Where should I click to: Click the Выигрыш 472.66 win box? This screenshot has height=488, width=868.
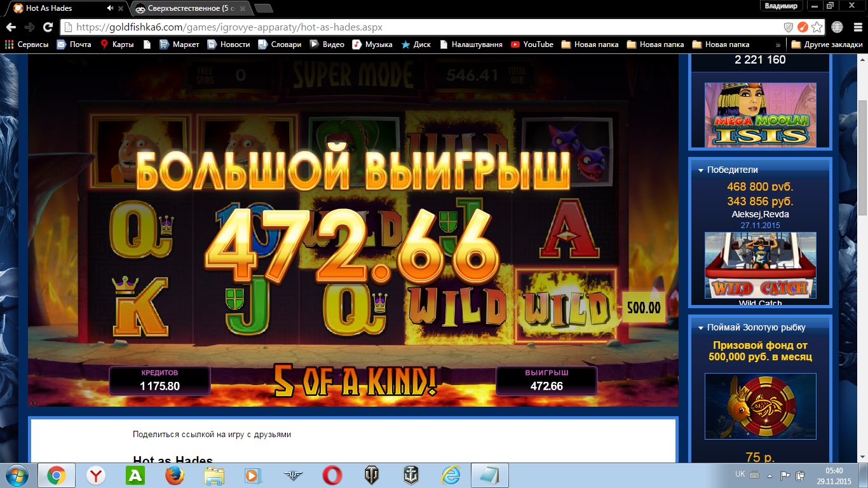[546, 380]
